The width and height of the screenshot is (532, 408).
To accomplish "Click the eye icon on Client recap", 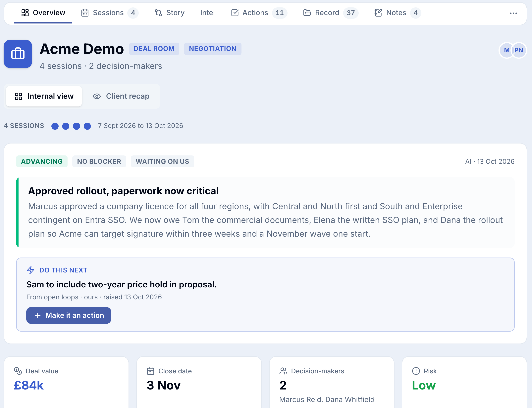I will pos(97,96).
